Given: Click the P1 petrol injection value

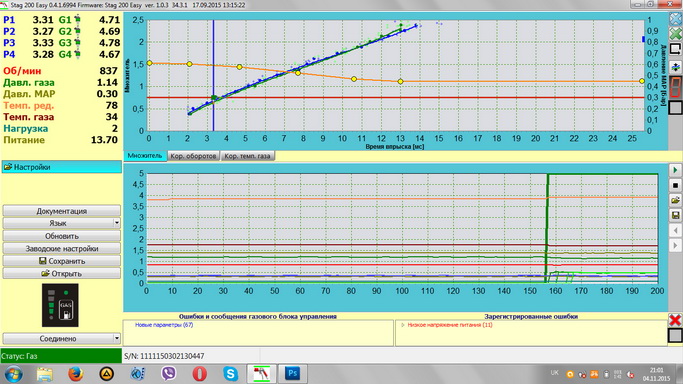Looking at the screenshot, I should [43, 20].
